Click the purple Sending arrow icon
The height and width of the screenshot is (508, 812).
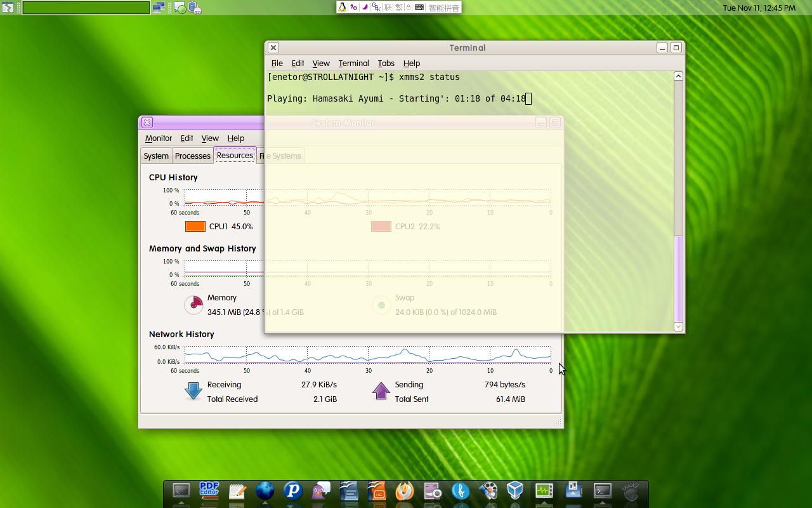tap(381, 391)
